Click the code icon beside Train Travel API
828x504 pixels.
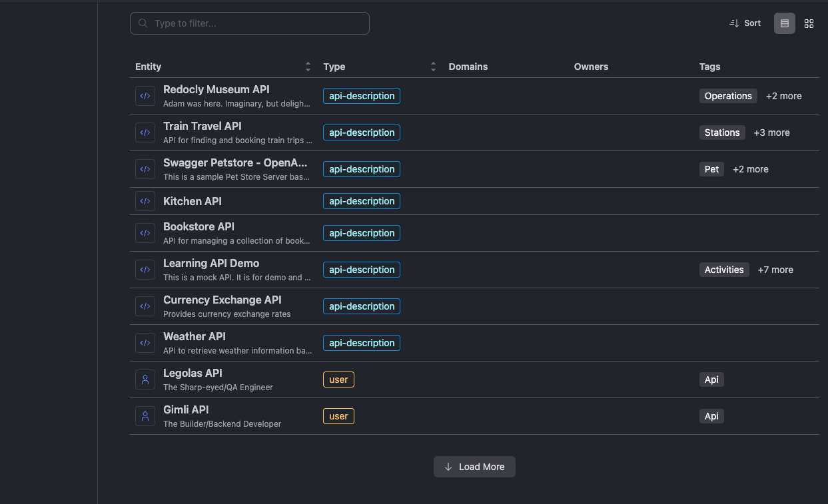(145, 132)
